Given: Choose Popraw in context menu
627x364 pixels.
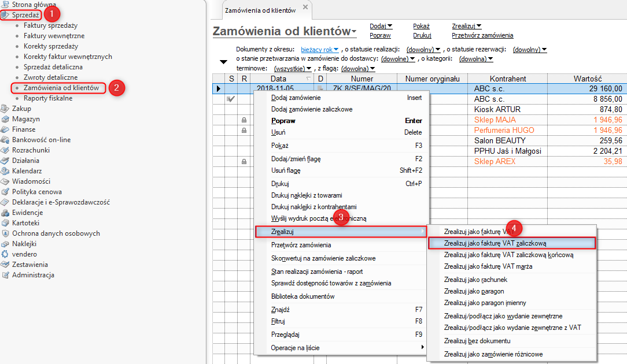Looking at the screenshot, I should pyautogui.click(x=342, y=121).
